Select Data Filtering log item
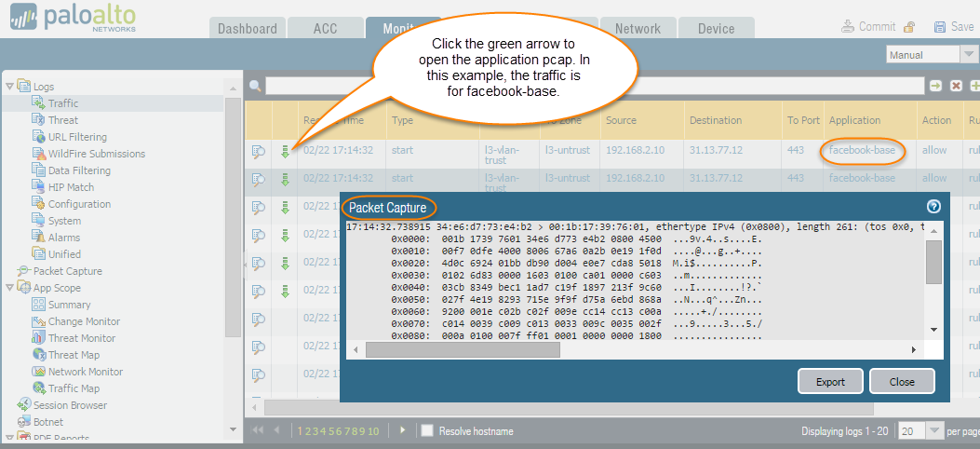Viewport: 980px width, 449px height. 79,170
